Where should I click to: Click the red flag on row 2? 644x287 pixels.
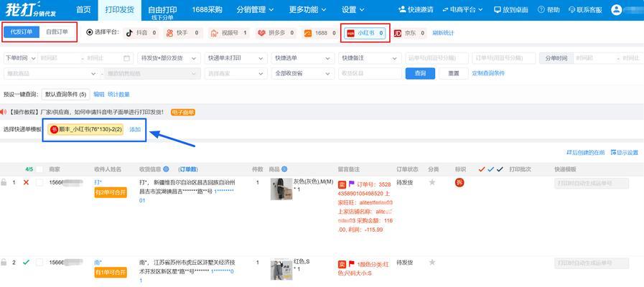point(352,264)
